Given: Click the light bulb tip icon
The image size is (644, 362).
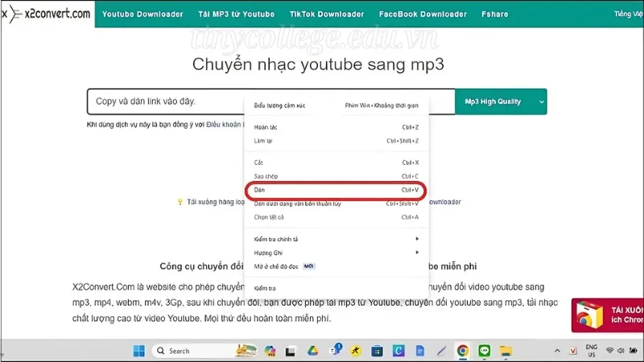Looking at the screenshot, I should click(x=180, y=202).
